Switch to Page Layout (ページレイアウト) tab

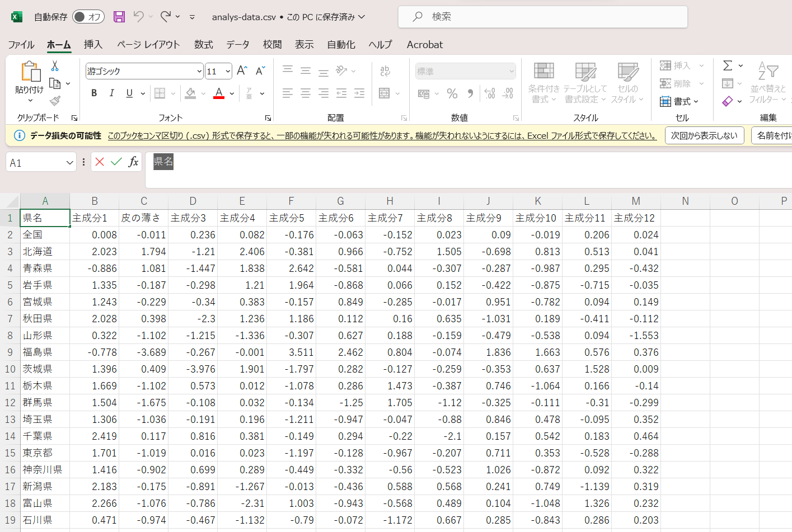point(148,44)
